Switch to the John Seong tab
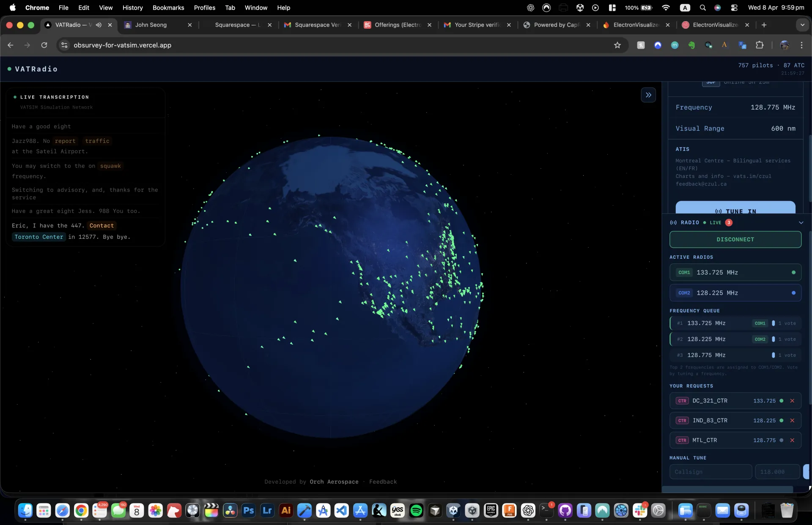The height and width of the screenshot is (525, 812). click(151, 25)
